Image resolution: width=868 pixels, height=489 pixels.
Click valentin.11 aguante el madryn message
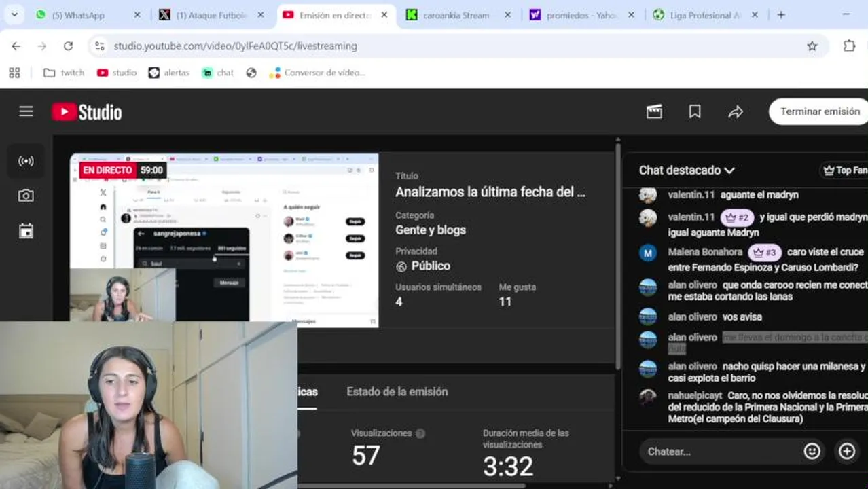point(759,195)
